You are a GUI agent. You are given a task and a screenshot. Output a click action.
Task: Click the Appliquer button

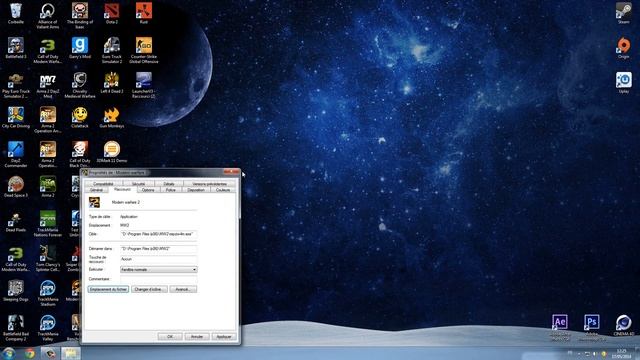[224, 336]
